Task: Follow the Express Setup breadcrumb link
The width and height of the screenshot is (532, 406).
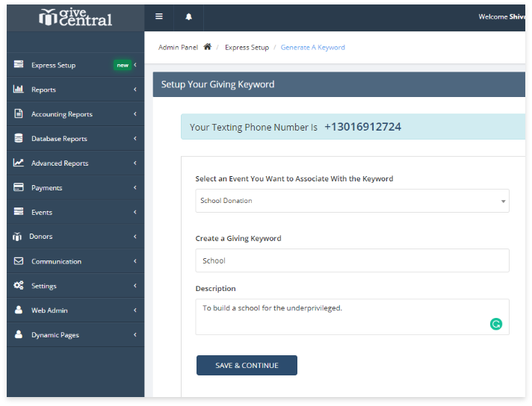Action: 247,47
